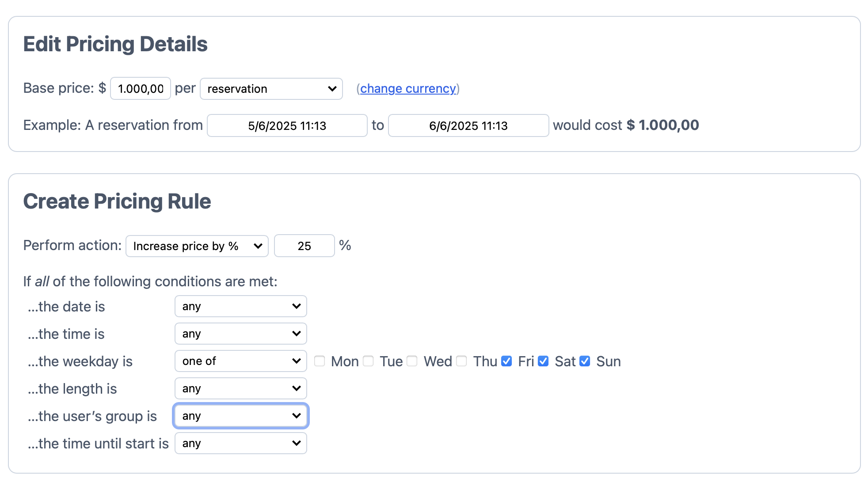The width and height of the screenshot is (868, 486).
Task: Untick the Sun weekday checkbox
Action: point(585,361)
